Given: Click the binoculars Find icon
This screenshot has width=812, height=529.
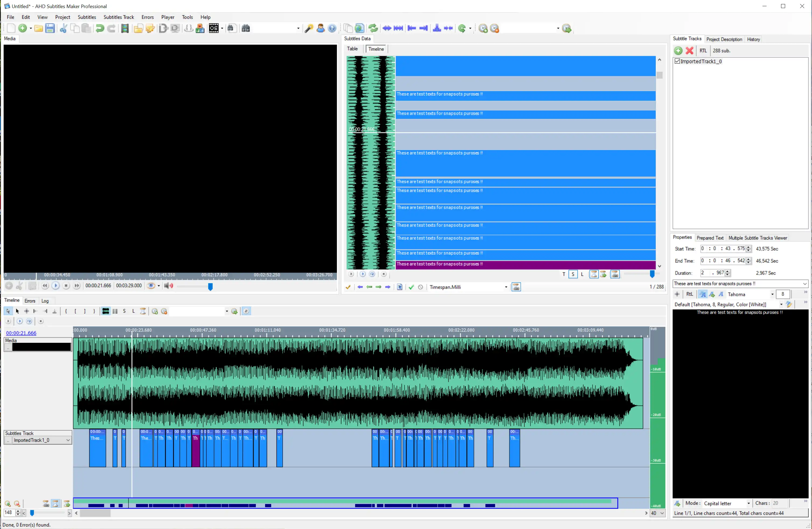Looking at the screenshot, I should (x=246, y=28).
